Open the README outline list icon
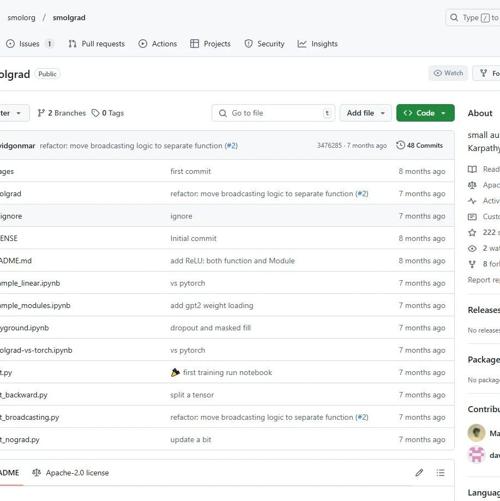Viewport: 500px width, 501px height. (440, 472)
